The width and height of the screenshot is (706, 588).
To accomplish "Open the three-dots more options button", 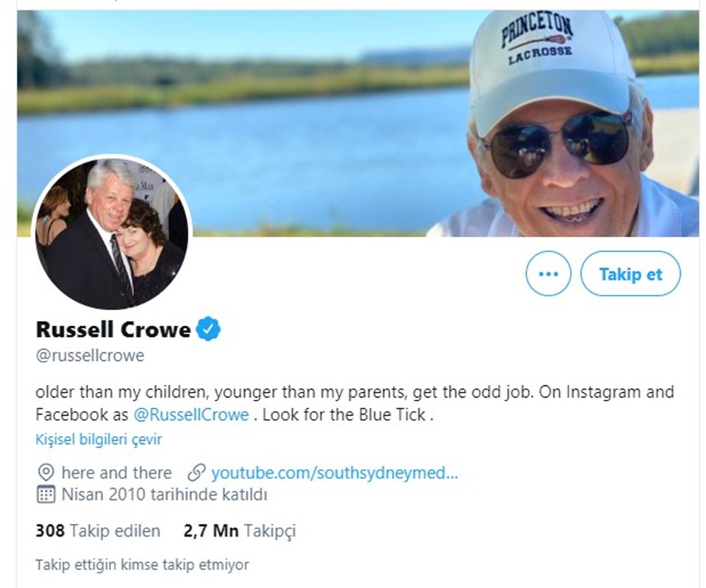I will click(548, 273).
